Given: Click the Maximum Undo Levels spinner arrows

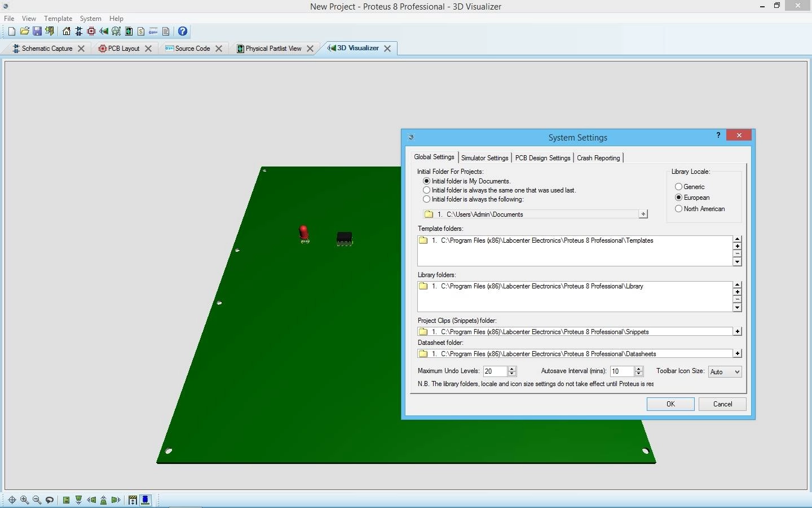Looking at the screenshot, I should pos(512,371).
